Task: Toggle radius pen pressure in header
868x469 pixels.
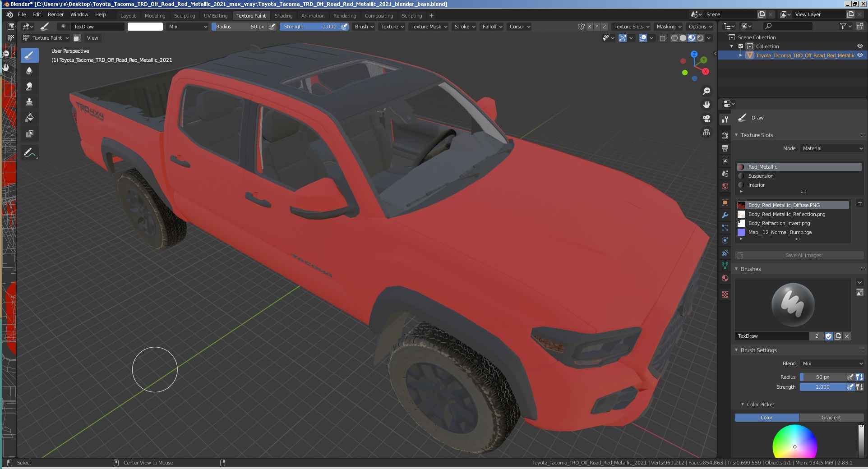Action: (272, 27)
